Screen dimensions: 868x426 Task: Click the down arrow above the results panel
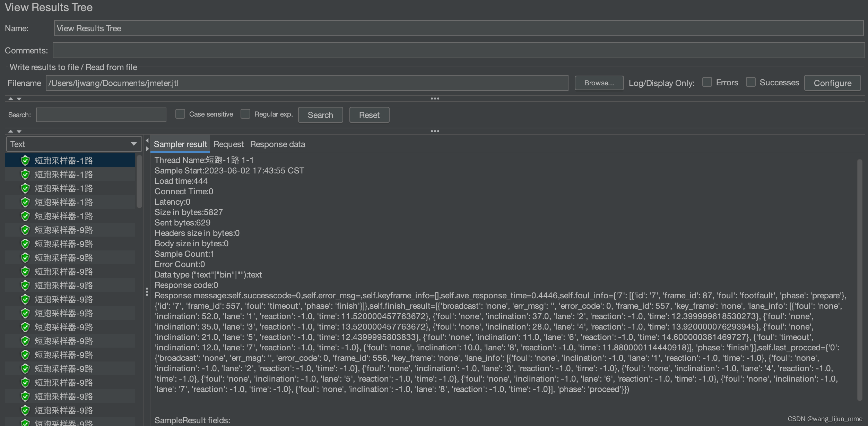[20, 131]
